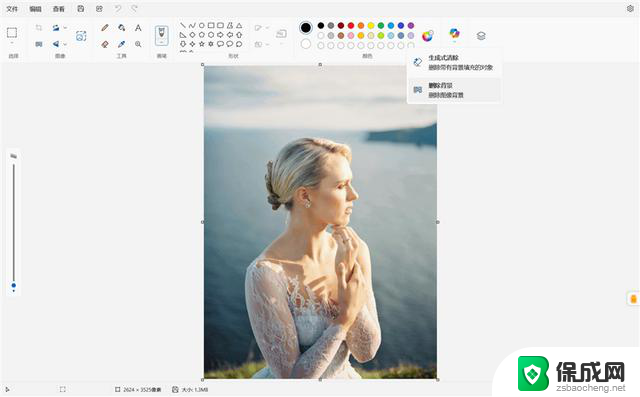The height and width of the screenshot is (397, 640).
Task: Select the oval shape
Action: pyautogui.click(x=202, y=25)
